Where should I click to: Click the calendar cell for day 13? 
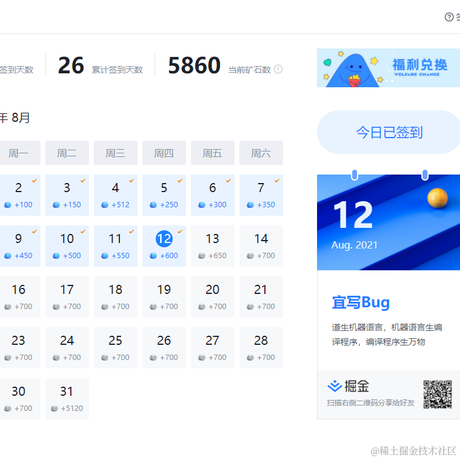pos(212,246)
